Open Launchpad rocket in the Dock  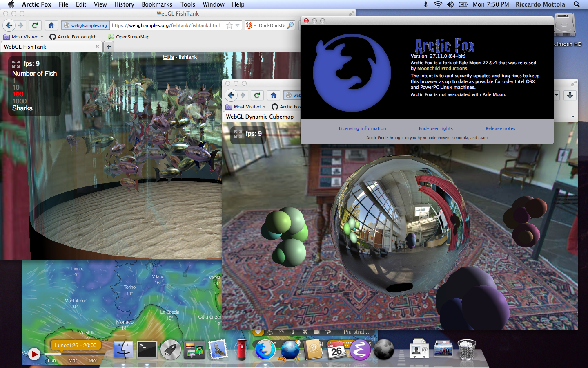point(171,350)
